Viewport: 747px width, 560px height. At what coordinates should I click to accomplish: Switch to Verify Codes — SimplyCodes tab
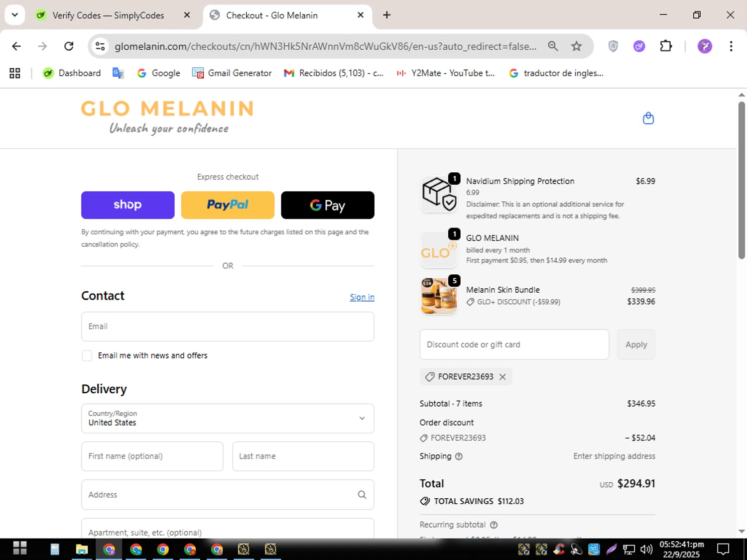point(108,15)
